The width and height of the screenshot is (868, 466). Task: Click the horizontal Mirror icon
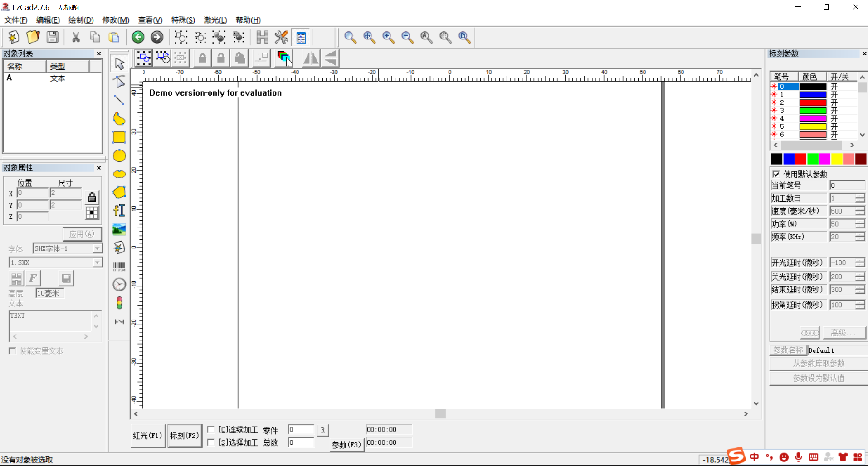coord(311,58)
